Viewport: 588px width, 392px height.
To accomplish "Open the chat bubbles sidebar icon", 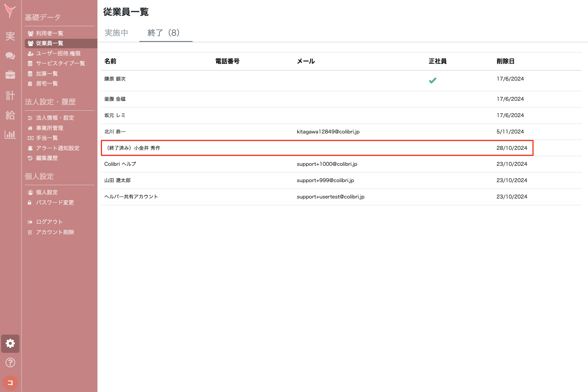I will coord(10,56).
